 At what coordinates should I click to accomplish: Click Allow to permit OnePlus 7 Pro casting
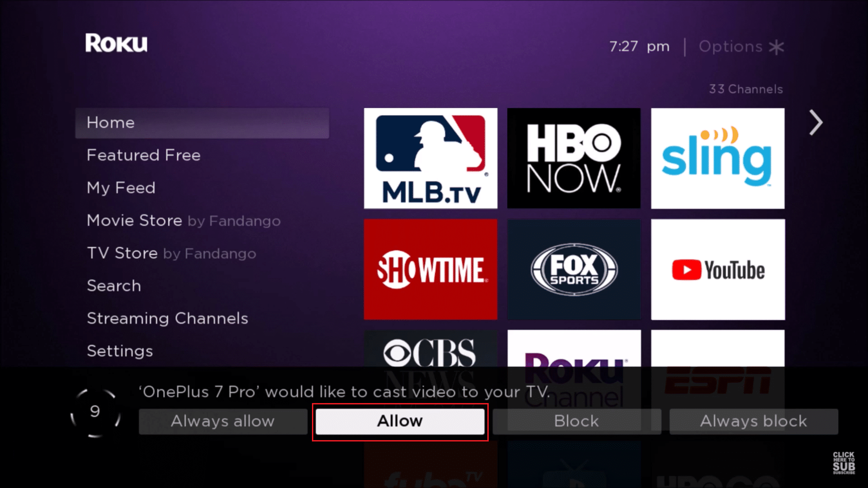click(399, 421)
